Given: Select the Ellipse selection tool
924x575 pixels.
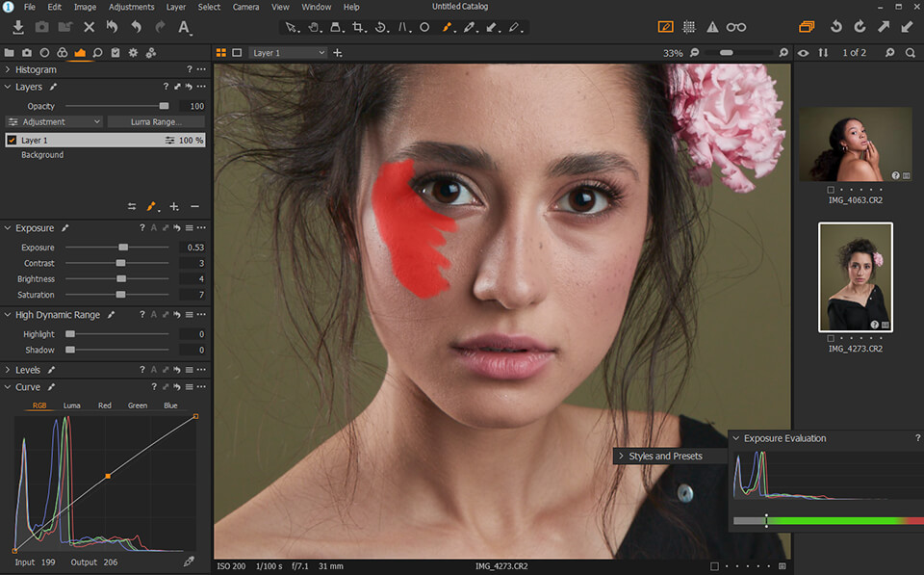Looking at the screenshot, I should [424, 27].
